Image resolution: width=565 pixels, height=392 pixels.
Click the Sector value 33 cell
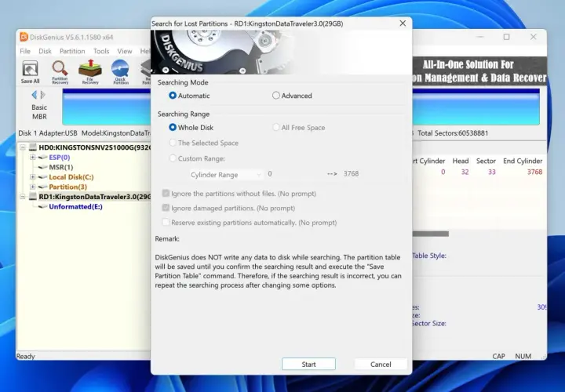tap(492, 172)
